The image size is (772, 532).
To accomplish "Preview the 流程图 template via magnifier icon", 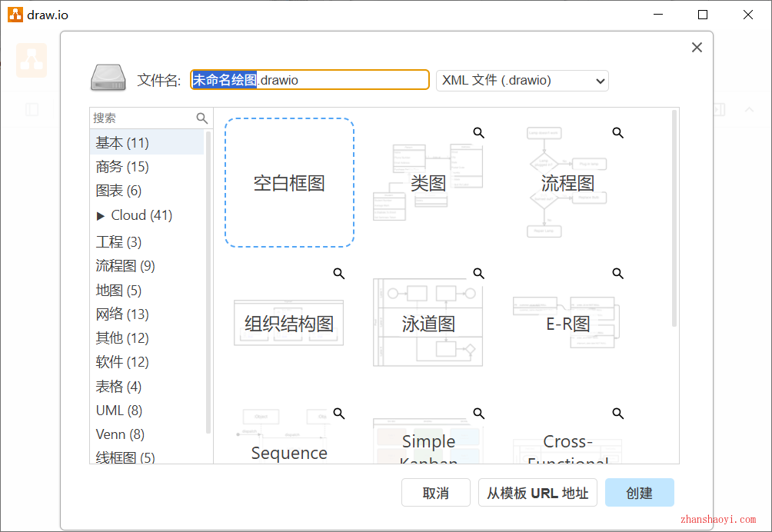I will pos(617,133).
